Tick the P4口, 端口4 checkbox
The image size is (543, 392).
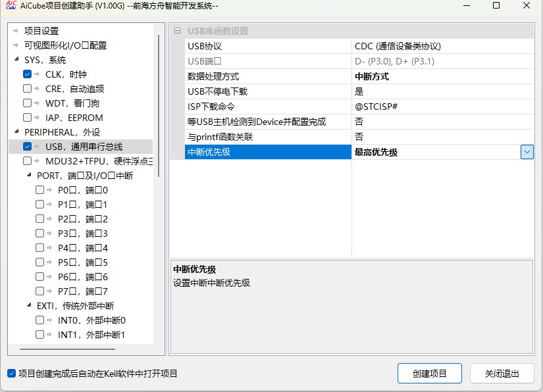point(40,248)
